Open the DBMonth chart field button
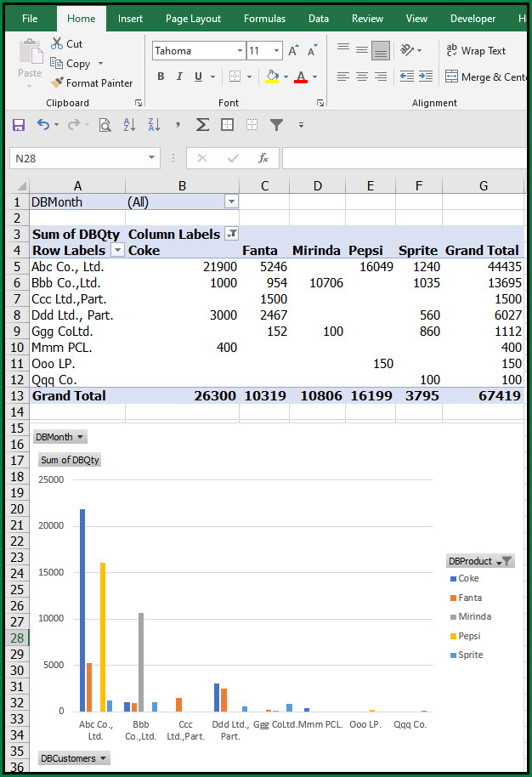 click(60, 437)
